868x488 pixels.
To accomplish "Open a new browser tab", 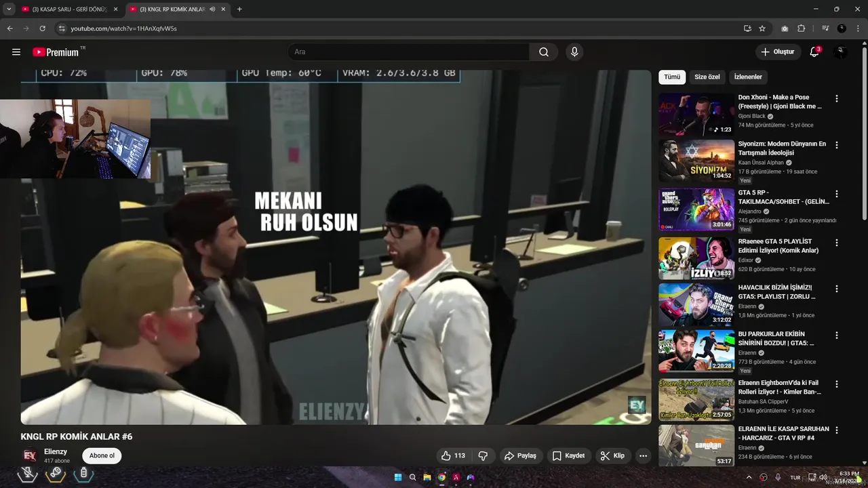I will pos(239,9).
